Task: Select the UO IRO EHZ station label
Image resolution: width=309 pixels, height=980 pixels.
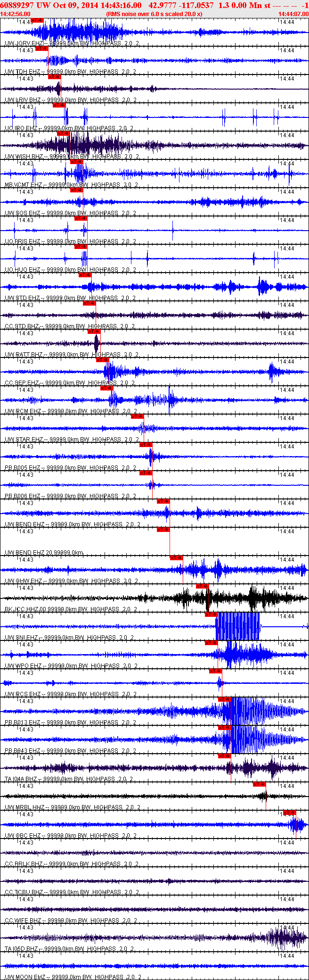Action: [69, 128]
